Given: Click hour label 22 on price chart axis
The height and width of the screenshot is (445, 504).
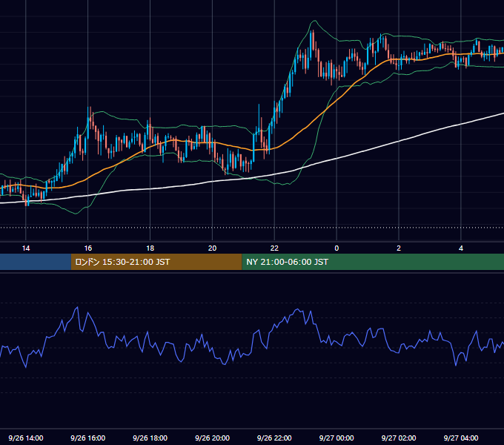Looking at the screenshot, I should click(274, 248).
